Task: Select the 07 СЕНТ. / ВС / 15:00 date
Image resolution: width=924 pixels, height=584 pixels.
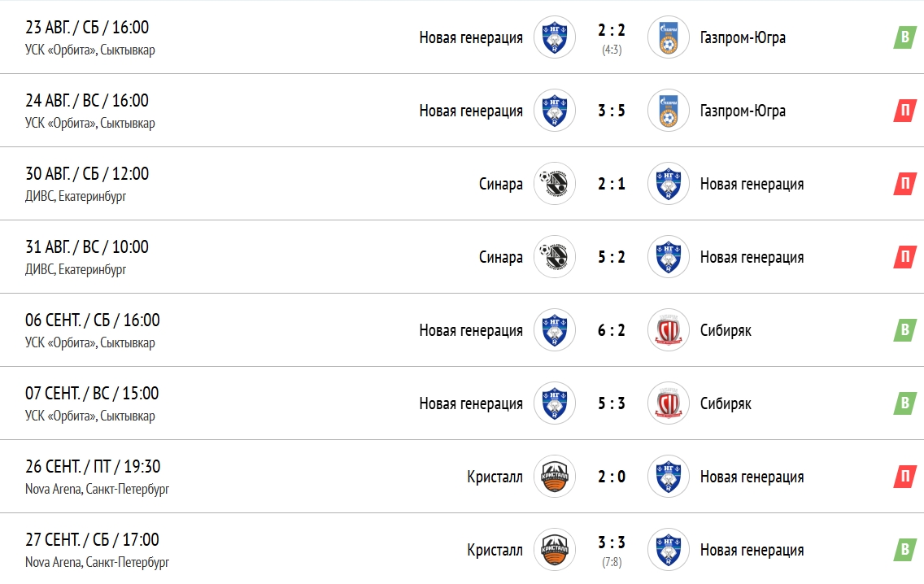Action: 92,394
